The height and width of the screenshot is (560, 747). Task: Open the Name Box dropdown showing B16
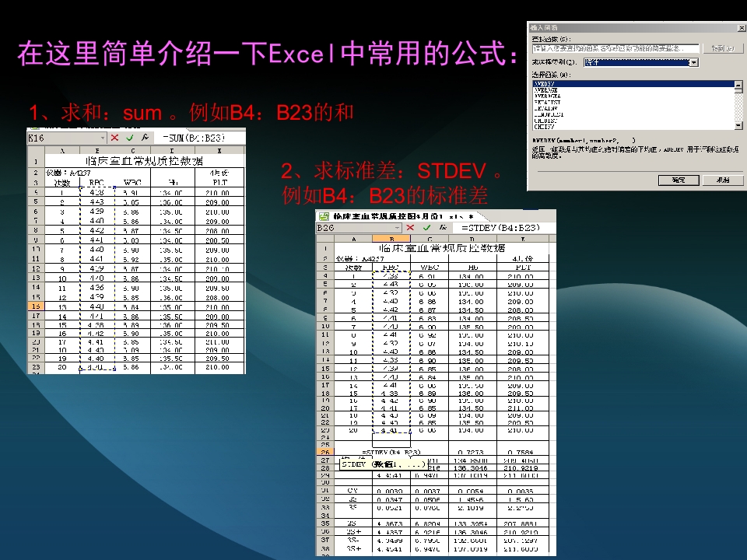(x=103, y=138)
